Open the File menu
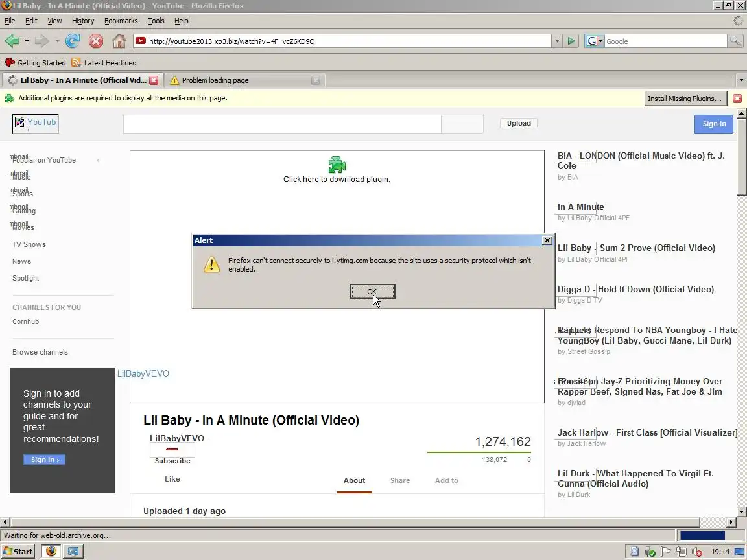Image resolution: width=747 pixels, height=560 pixels. (x=10, y=21)
